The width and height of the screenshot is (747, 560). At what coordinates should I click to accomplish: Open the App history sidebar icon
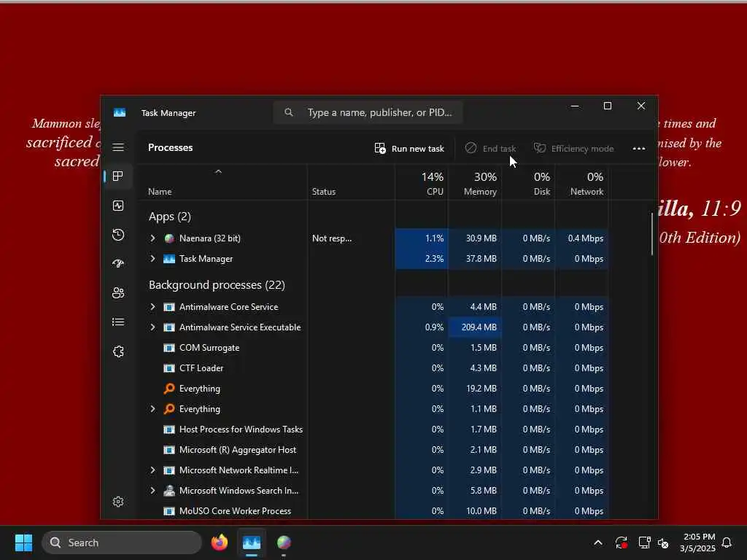point(118,235)
